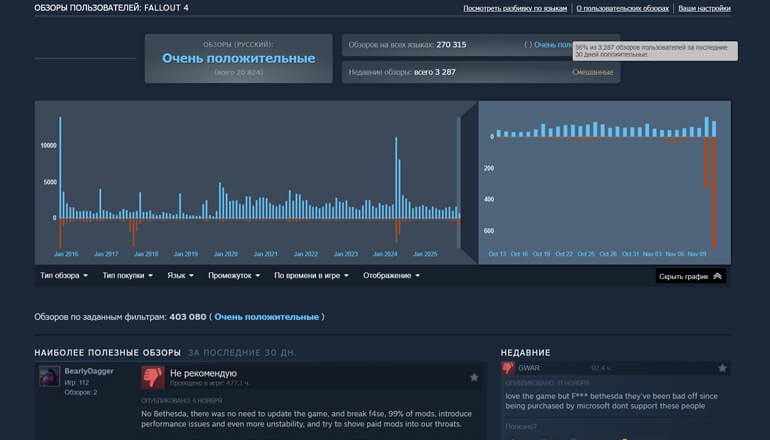Open the По времени в игре dropdown
Screen dimensions: 770x440
311,275
